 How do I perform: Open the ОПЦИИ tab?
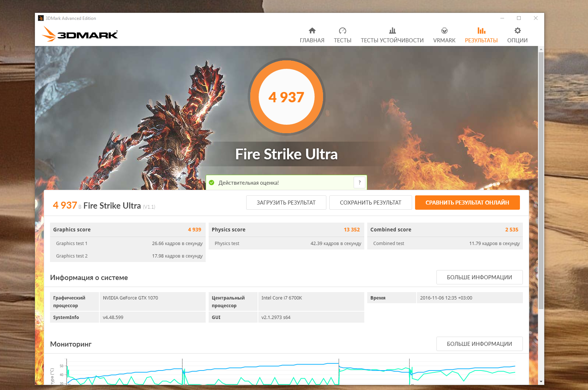pyautogui.click(x=517, y=35)
